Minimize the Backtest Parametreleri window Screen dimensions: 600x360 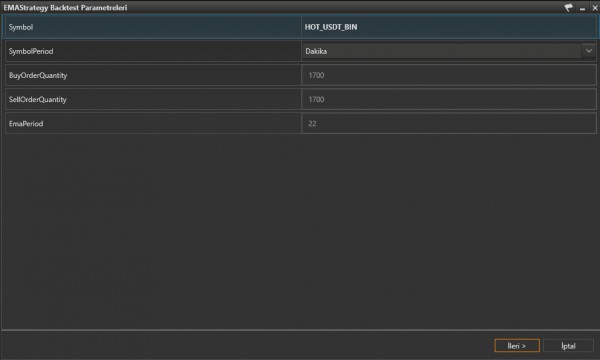(582, 8)
